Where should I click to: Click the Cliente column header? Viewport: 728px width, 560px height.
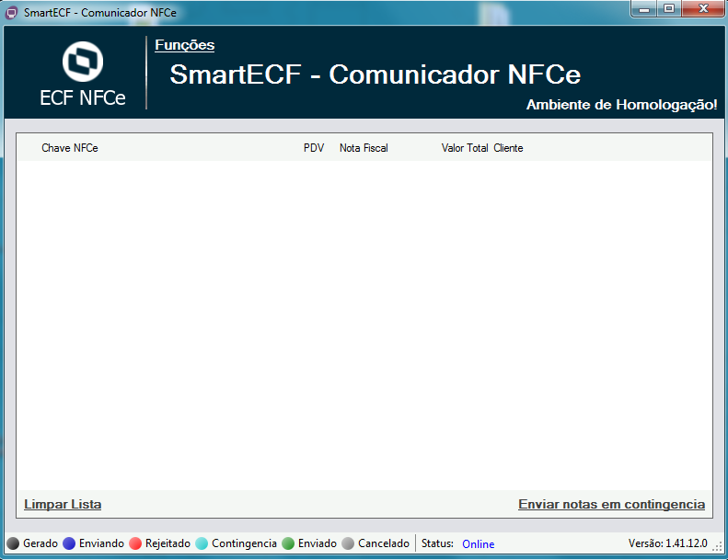[x=508, y=148]
